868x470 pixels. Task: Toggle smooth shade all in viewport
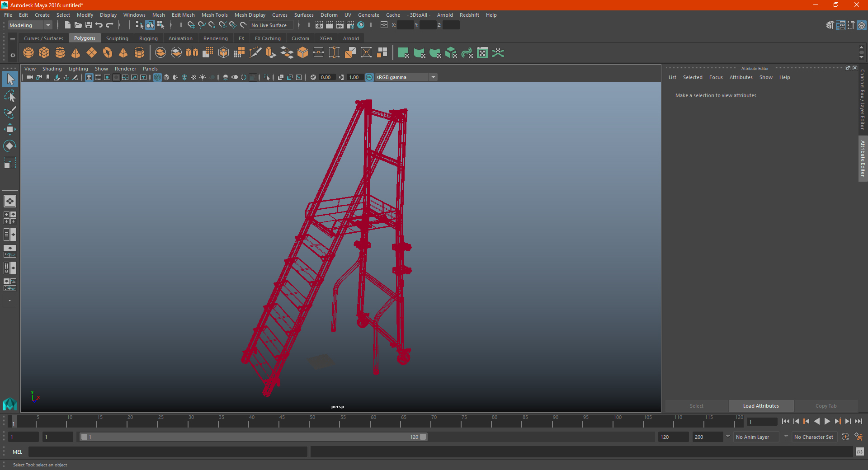point(166,77)
